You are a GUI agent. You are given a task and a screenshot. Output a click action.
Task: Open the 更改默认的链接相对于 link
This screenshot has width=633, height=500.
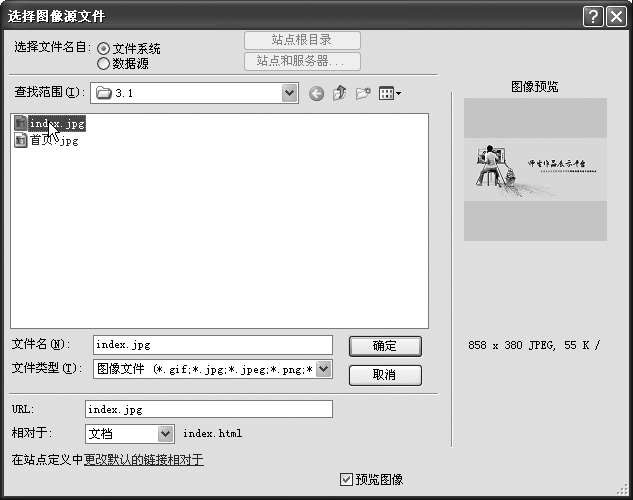(143, 460)
